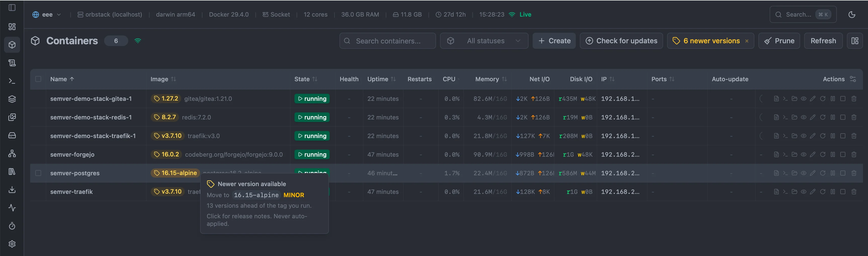Image resolution: width=868 pixels, height=256 pixels.
Task: Open Containers cube icon in sidebar
Action: pos(12,45)
